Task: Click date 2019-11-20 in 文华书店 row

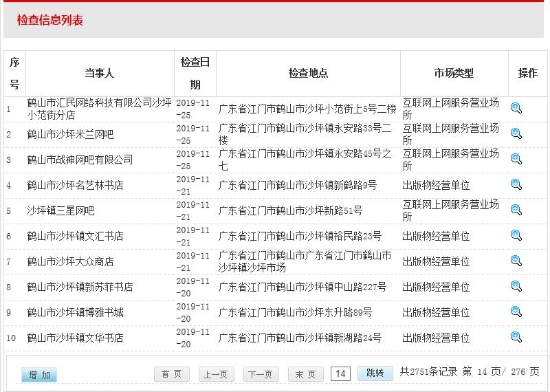Action: point(193,338)
